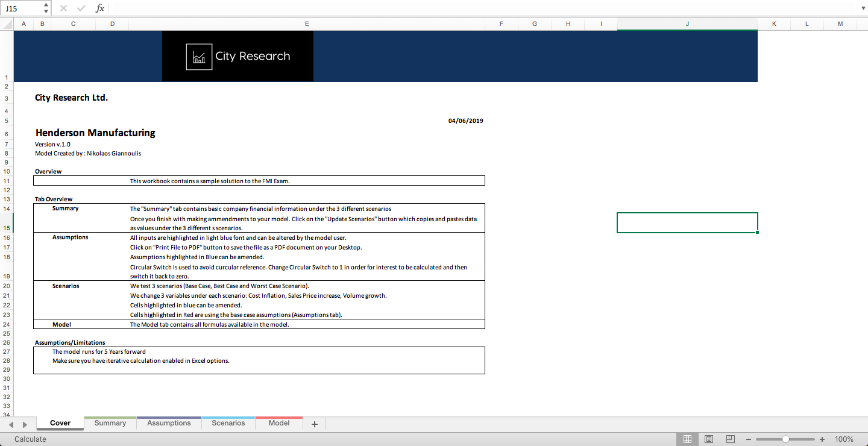Viewport: 868px width, 446px height.
Task: Switch to Normal view icon
Action: pyautogui.click(x=687, y=439)
